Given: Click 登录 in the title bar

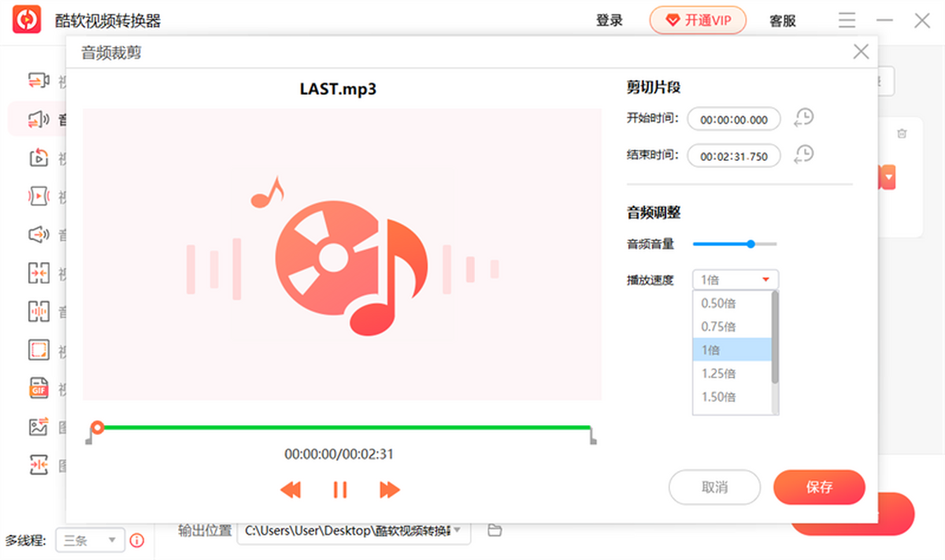Looking at the screenshot, I should [610, 21].
